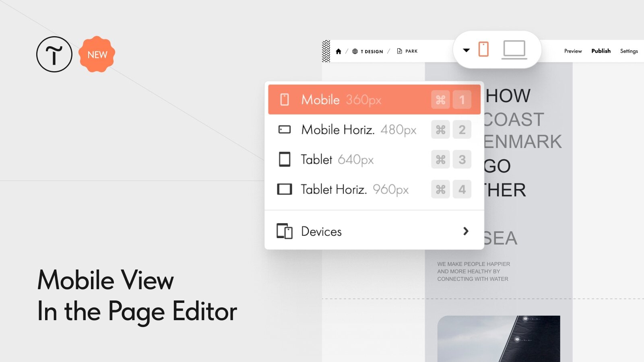Click the shortcut key 3 badge
Screen dimensions: 644x362
point(462,159)
